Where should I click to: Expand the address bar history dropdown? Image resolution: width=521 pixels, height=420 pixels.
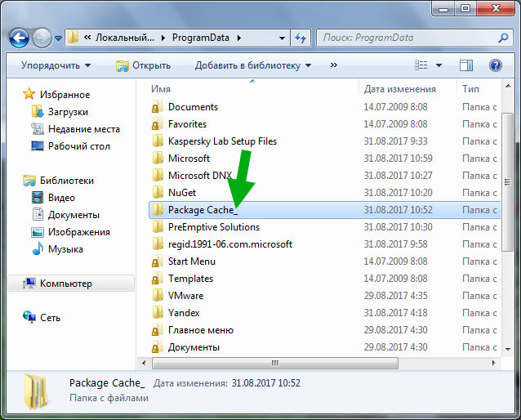pos(282,38)
